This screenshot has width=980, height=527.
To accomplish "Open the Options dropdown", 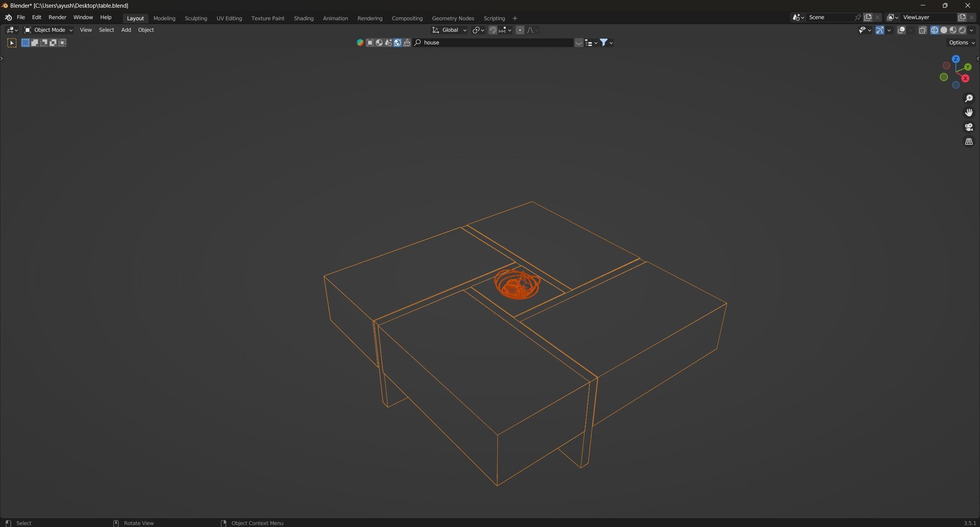I will coord(962,43).
